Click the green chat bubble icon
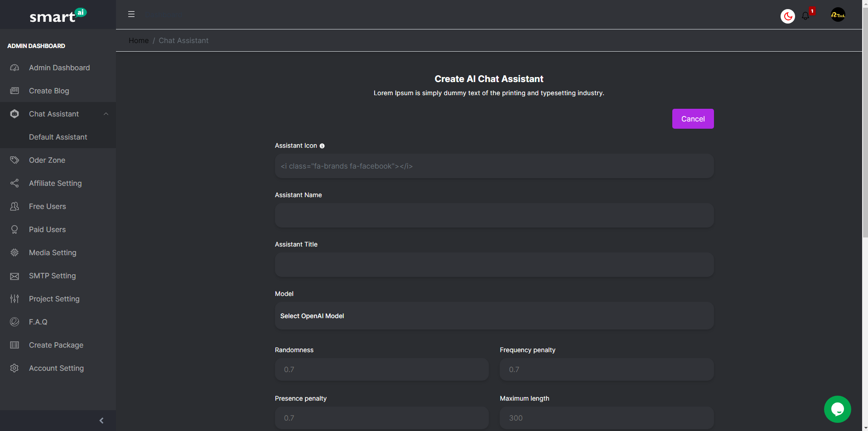The image size is (868, 431). (x=837, y=409)
